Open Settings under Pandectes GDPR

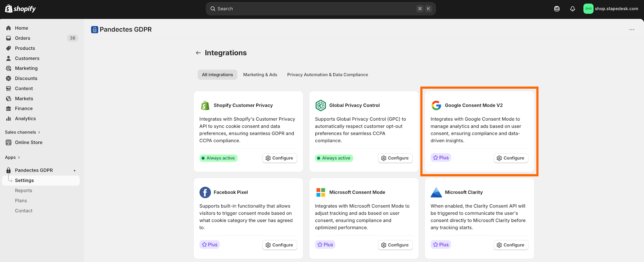click(41, 180)
